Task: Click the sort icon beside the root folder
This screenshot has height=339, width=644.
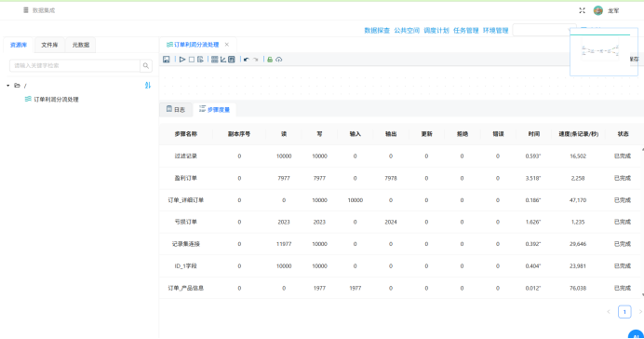Action: point(148,85)
